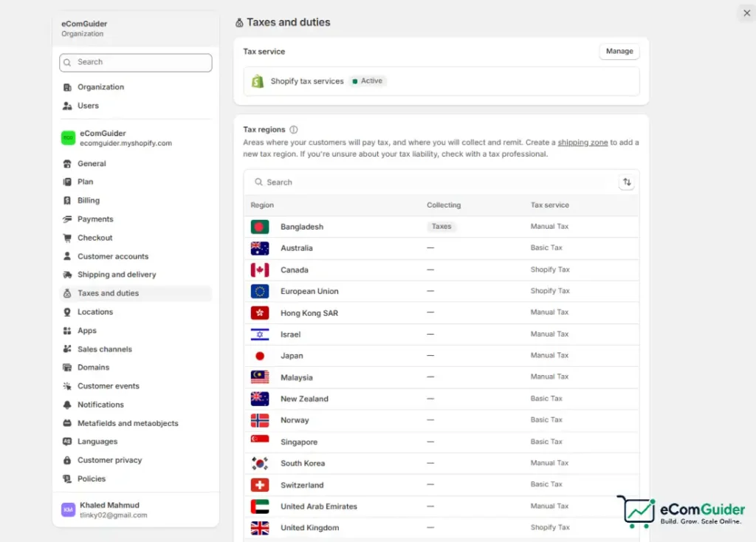Open the Notifications settings page
Screen dimensions: 756x542
click(x=136, y=405)
